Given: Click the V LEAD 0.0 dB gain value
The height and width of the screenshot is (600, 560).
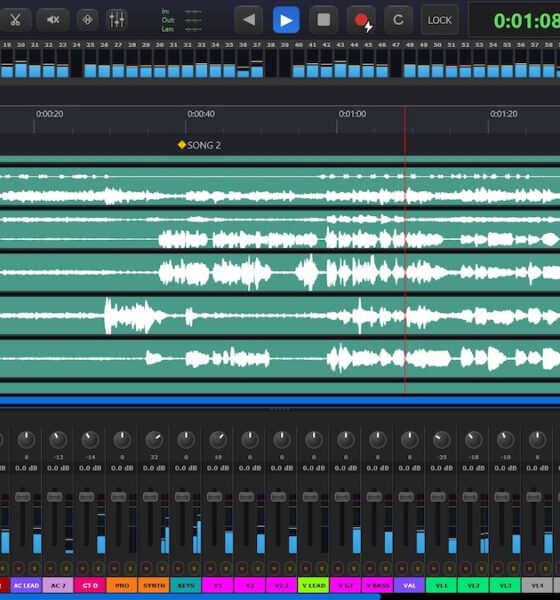Looking at the screenshot, I should tap(313, 468).
